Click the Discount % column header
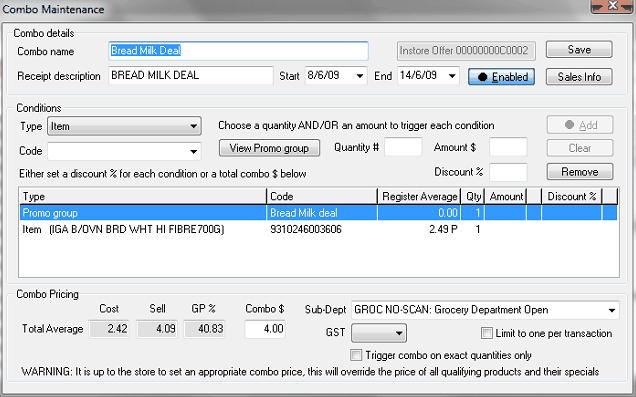The height and width of the screenshot is (397, 636). tap(572, 197)
